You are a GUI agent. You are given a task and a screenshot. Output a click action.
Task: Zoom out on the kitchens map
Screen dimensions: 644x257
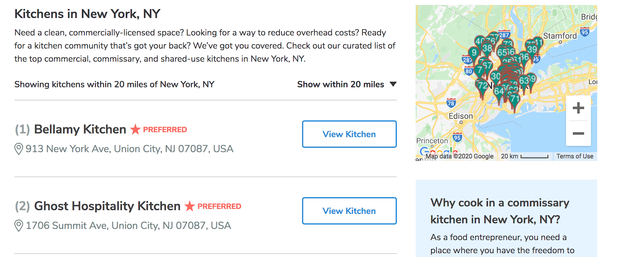(578, 133)
